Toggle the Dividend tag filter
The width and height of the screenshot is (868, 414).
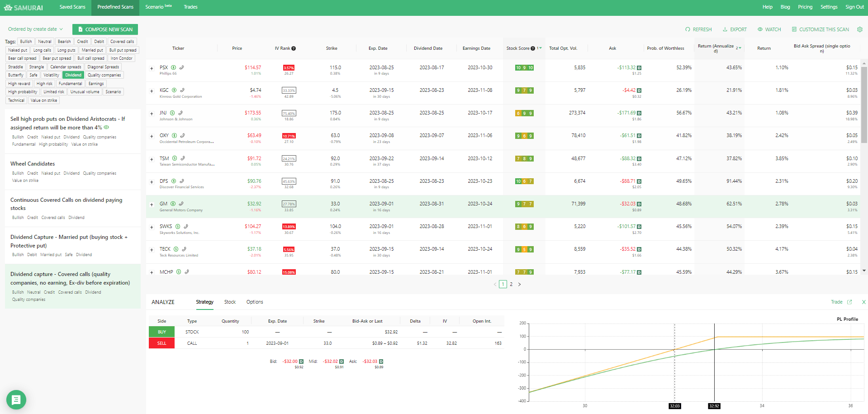pos(73,75)
